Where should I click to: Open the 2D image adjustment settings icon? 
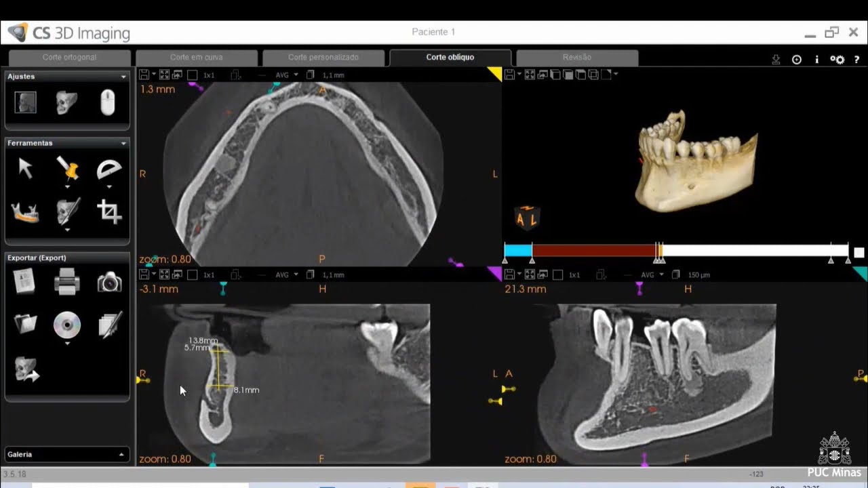coord(26,103)
